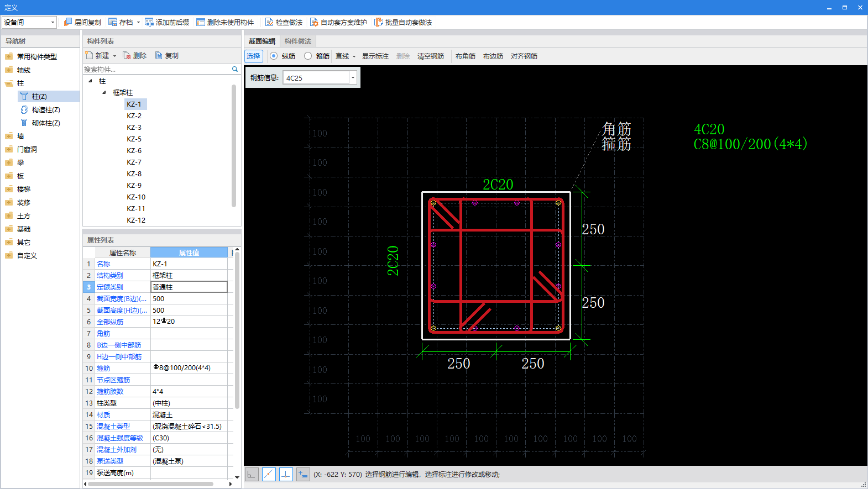
Task: Click the properties panel horizontal scrollbar
Action: pyautogui.click(x=150, y=484)
